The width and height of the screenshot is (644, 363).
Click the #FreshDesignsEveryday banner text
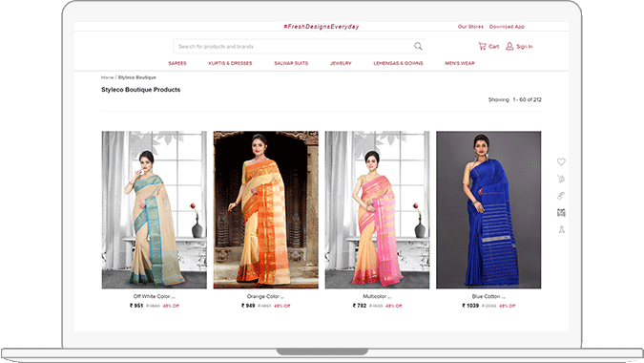(x=322, y=27)
